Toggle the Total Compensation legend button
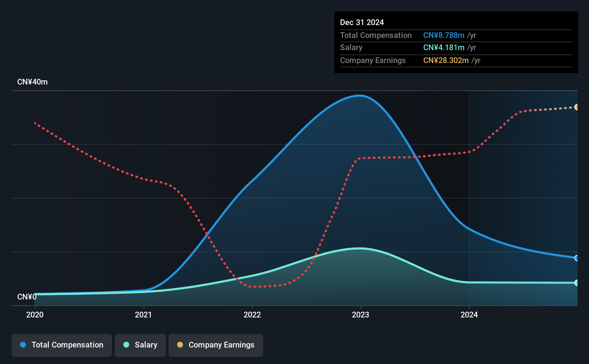589x364 pixels. click(x=62, y=345)
